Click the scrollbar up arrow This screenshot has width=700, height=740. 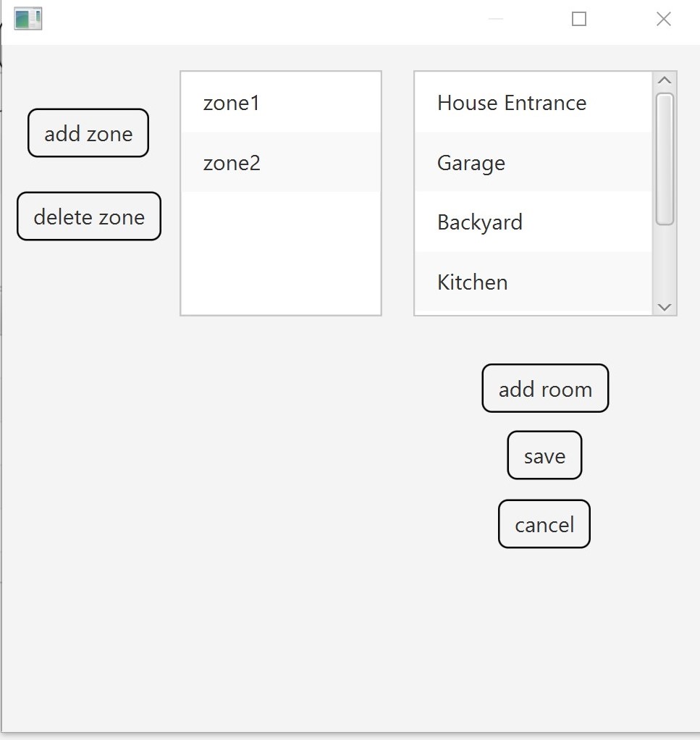point(665,79)
